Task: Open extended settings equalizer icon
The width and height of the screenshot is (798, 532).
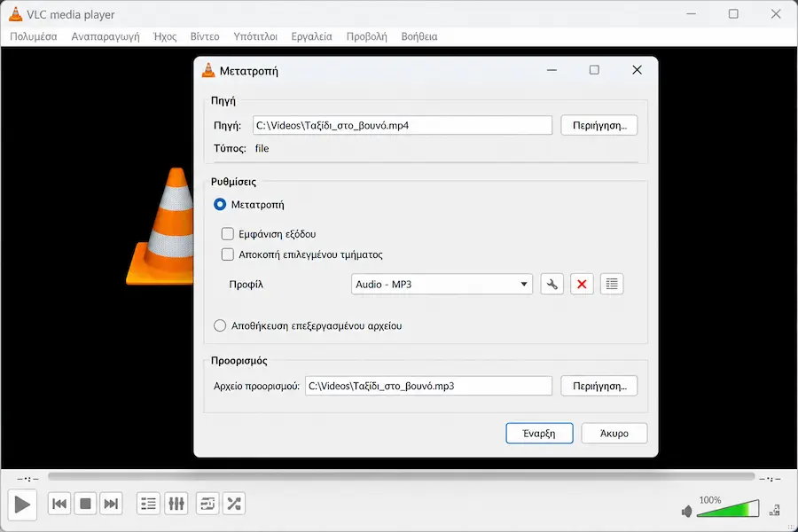Action: coord(176,504)
